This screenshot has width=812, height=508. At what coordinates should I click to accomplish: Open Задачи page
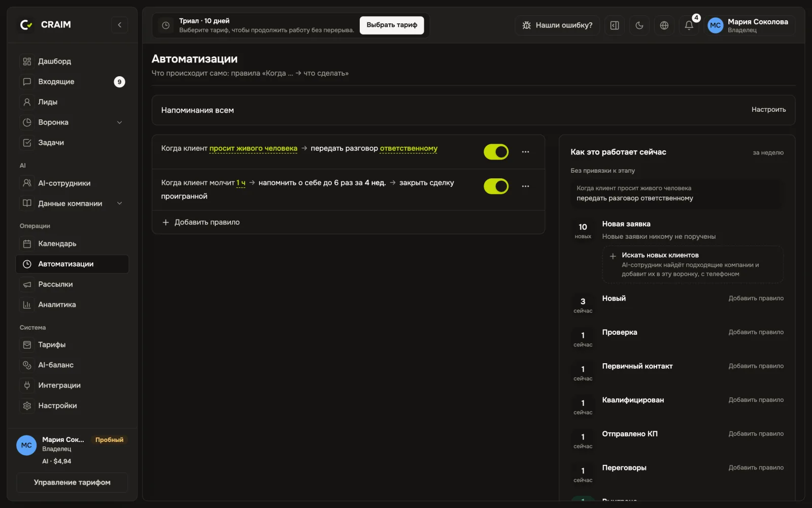(x=72, y=143)
